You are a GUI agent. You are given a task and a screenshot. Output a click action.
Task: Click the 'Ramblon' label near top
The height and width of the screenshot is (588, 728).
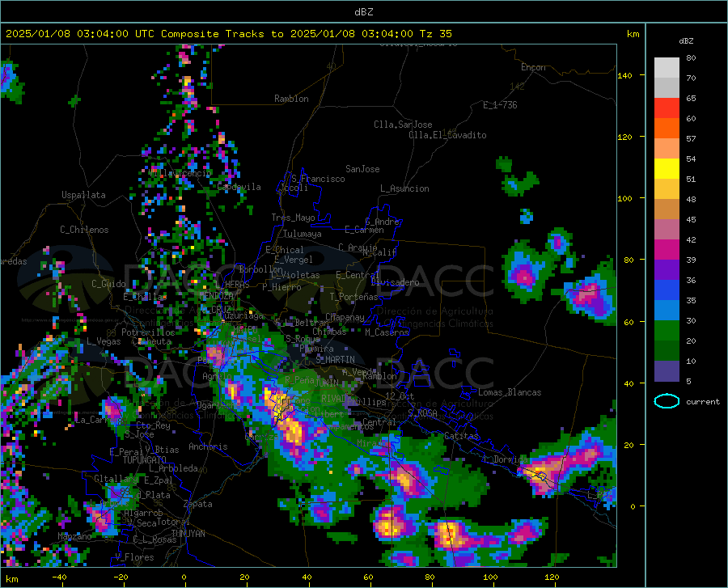291,99
